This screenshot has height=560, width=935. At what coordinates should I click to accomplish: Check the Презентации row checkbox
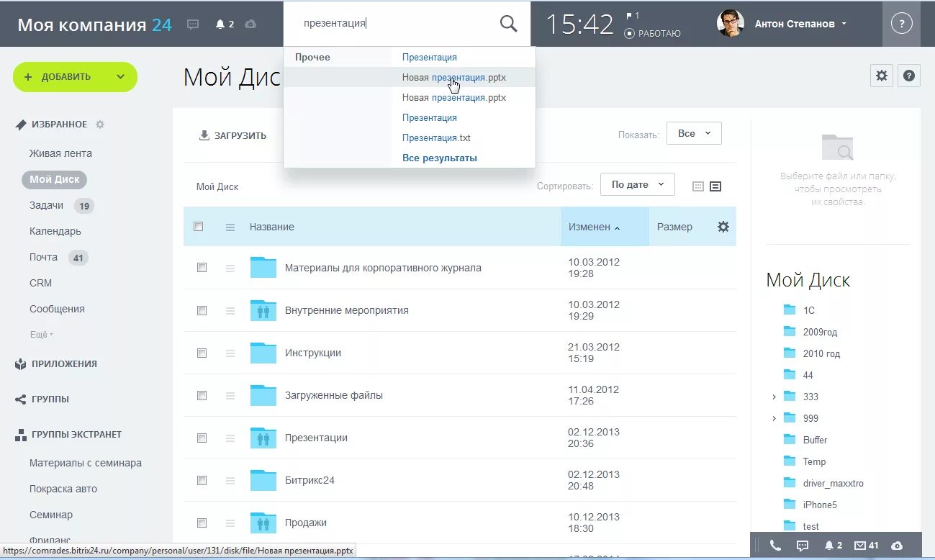pos(202,438)
